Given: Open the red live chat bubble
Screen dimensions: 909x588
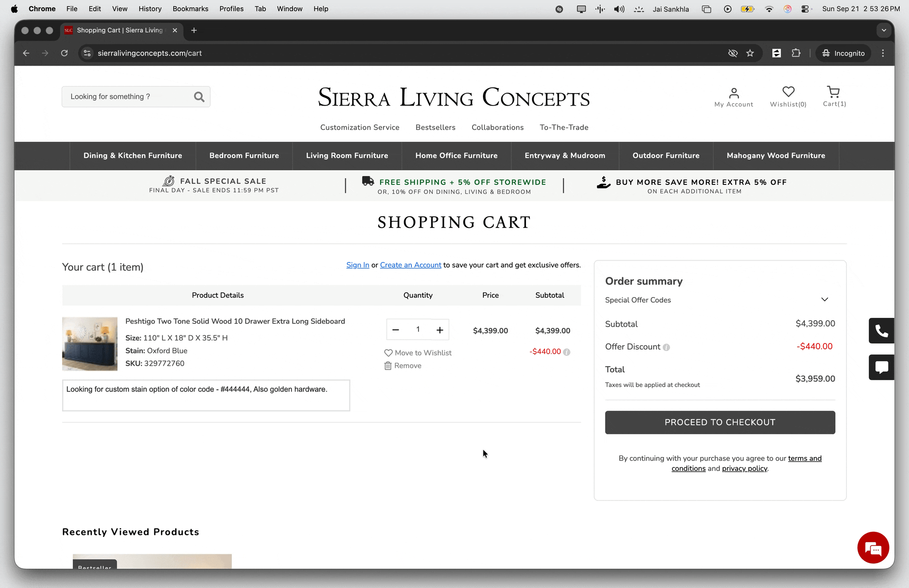Looking at the screenshot, I should point(873,548).
